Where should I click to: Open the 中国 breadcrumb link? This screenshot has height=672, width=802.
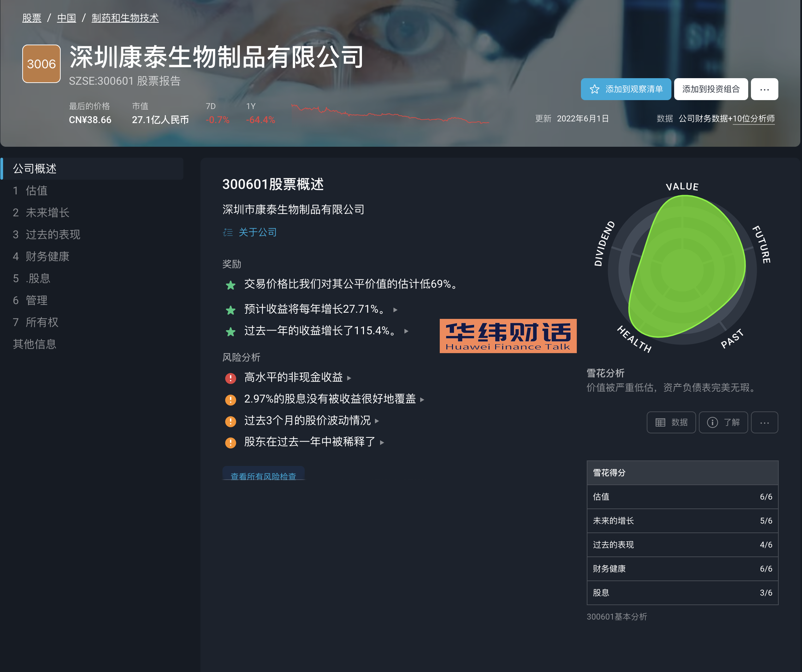66,18
